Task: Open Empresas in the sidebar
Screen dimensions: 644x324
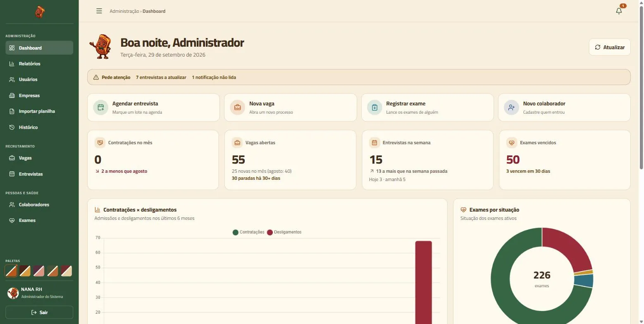Action: click(x=39, y=95)
